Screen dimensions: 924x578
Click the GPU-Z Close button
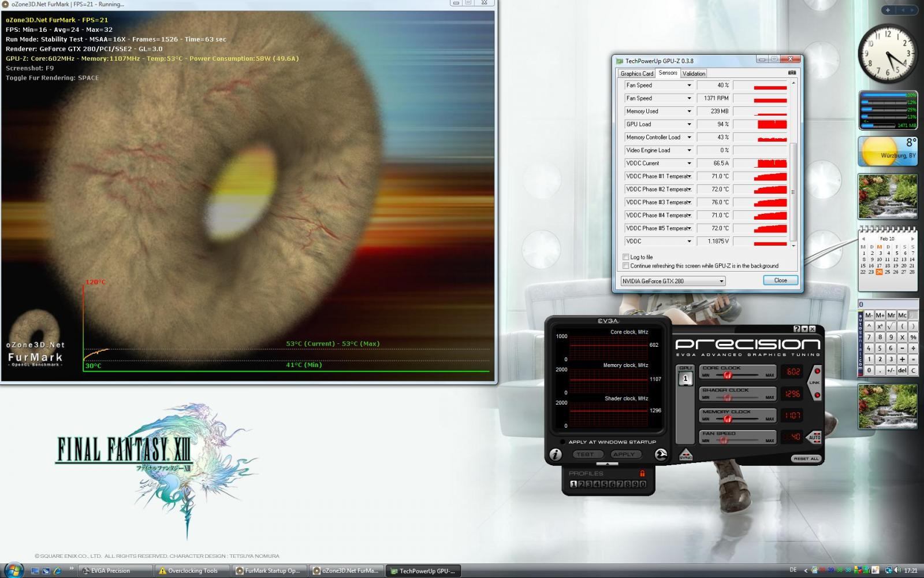click(x=780, y=280)
